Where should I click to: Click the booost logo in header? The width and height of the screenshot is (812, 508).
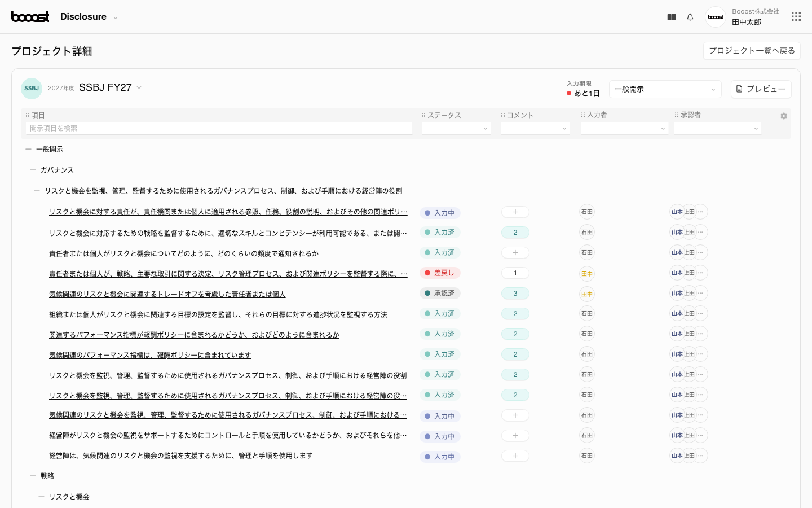30,17
